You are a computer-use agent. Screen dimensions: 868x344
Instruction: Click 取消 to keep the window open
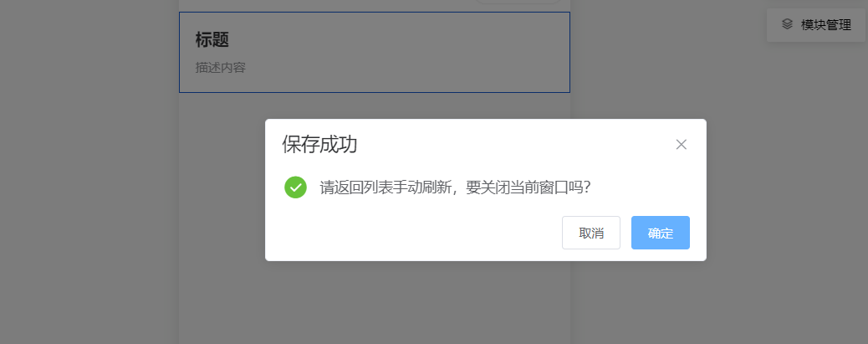[590, 233]
